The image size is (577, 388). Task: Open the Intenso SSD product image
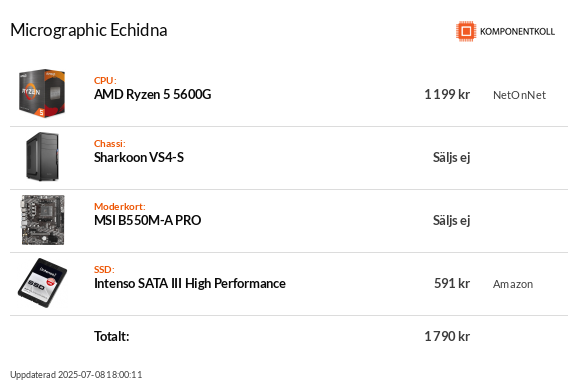[x=42, y=283]
